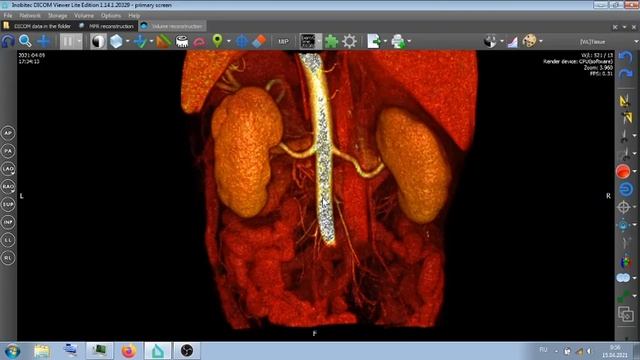Set view to RAO orientation

point(8,187)
